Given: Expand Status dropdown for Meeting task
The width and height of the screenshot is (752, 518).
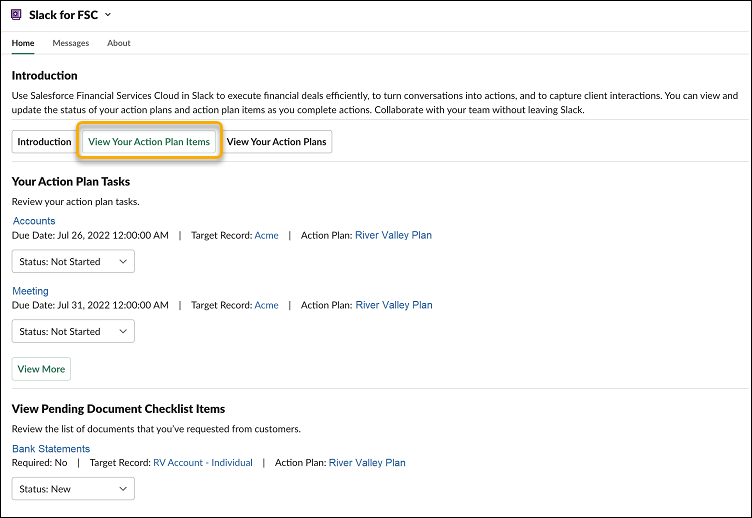Looking at the screenshot, I should (73, 331).
